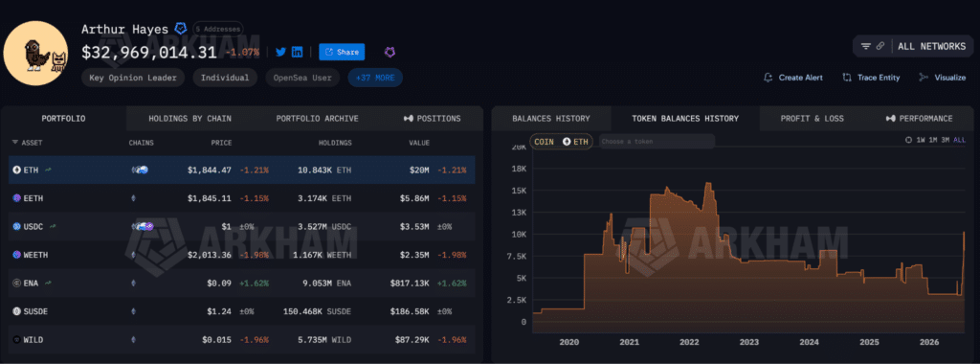
Task: Open the PERFORMANCE tab
Action: tap(920, 118)
